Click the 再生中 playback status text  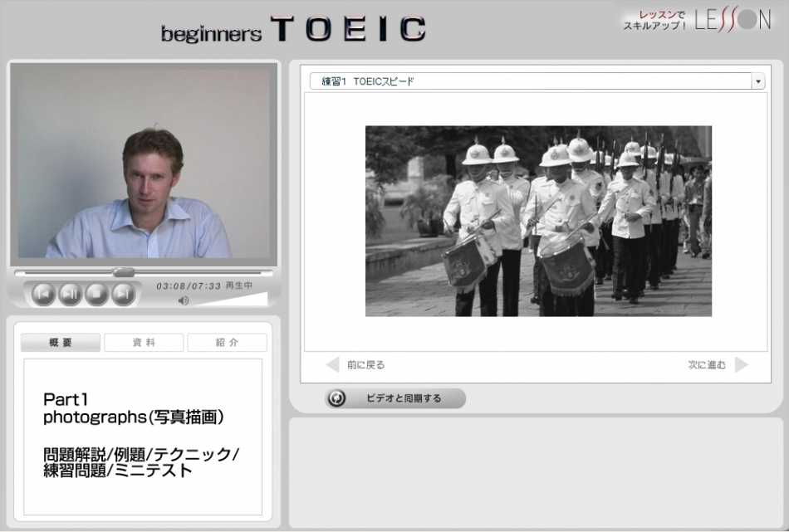239,286
